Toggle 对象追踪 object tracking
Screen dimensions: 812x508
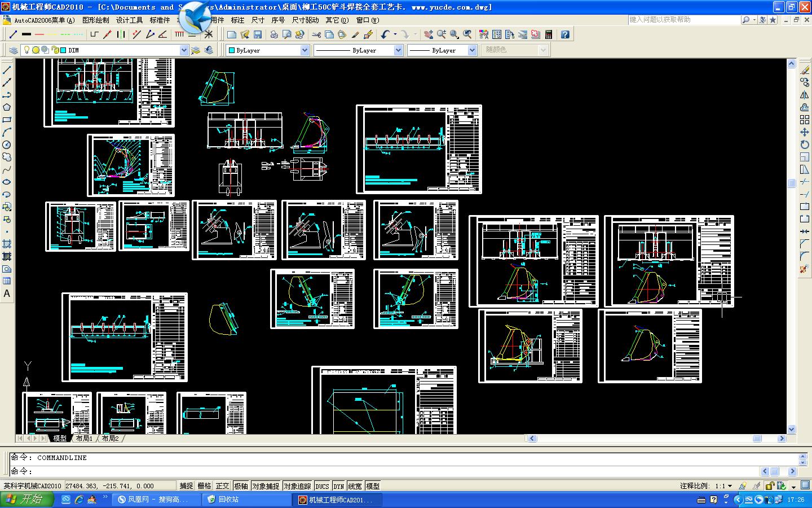point(297,486)
